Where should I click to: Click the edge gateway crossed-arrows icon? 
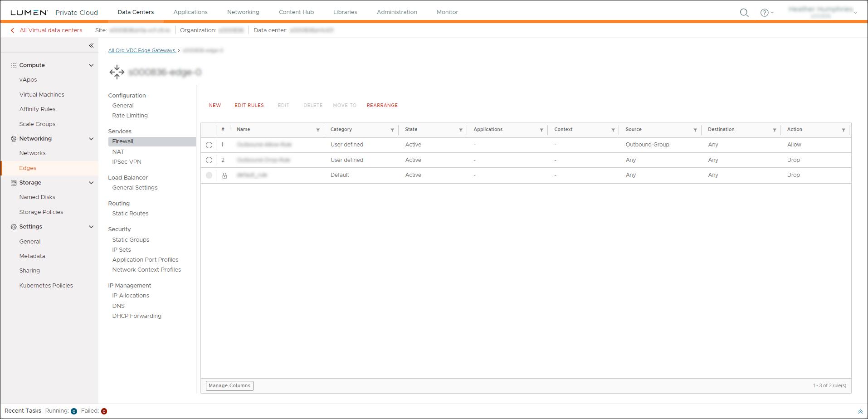click(x=117, y=72)
